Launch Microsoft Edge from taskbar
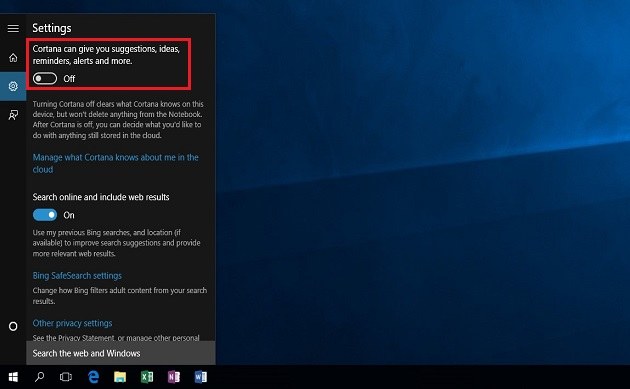The width and height of the screenshot is (630, 389). pyautogui.click(x=93, y=377)
